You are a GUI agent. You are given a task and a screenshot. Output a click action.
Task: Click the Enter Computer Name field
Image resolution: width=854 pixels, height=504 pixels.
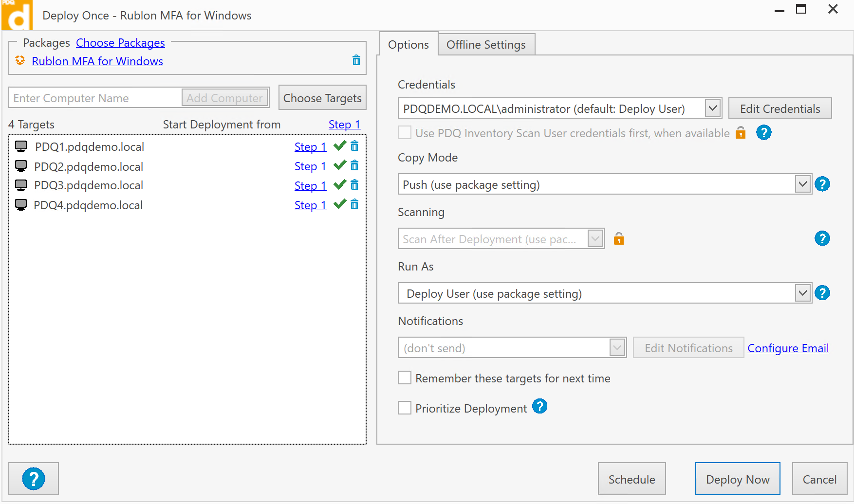(x=95, y=98)
